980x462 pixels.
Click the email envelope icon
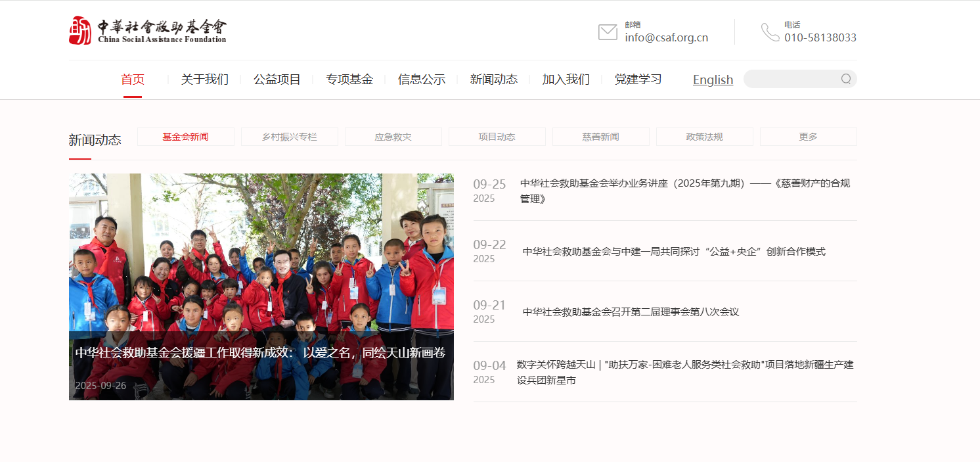[608, 32]
